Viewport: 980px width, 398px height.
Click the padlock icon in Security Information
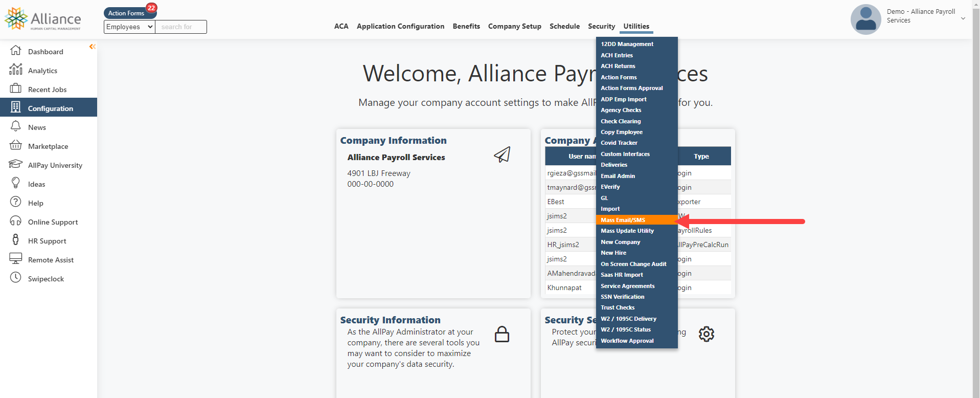(502, 334)
